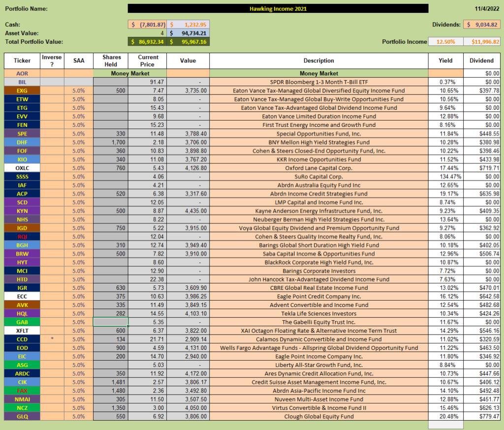
Task: Select the EIC ticker cell
Action: coord(22,356)
